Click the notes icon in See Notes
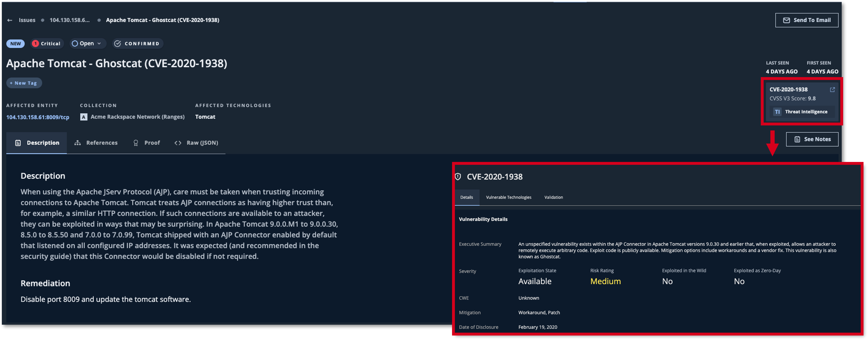This screenshot has width=868, height=340. (x=797, y=139)
